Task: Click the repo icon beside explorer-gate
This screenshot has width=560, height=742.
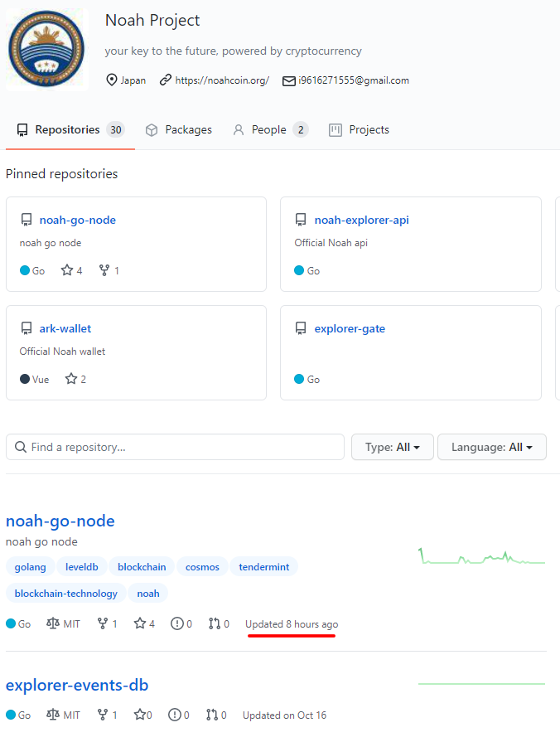Action: coord(301,328)
